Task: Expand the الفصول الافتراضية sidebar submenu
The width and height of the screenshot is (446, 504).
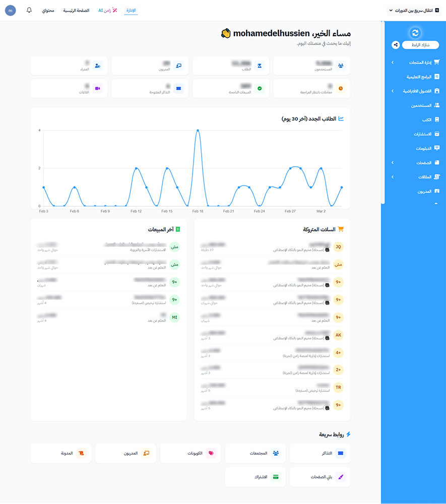Action: pyautogui.click(x=393, y=91)
